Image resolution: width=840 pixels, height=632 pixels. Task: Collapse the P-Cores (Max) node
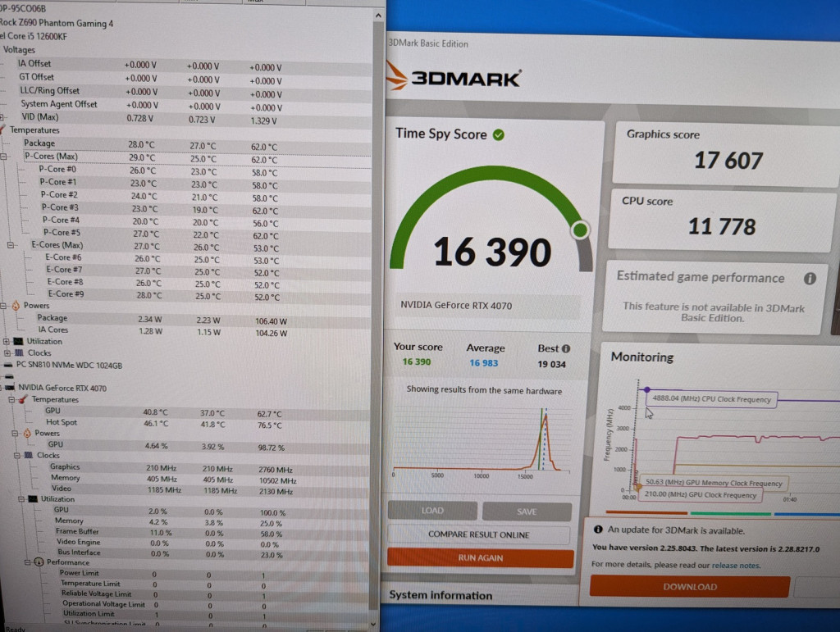click(x=3, y=157)
